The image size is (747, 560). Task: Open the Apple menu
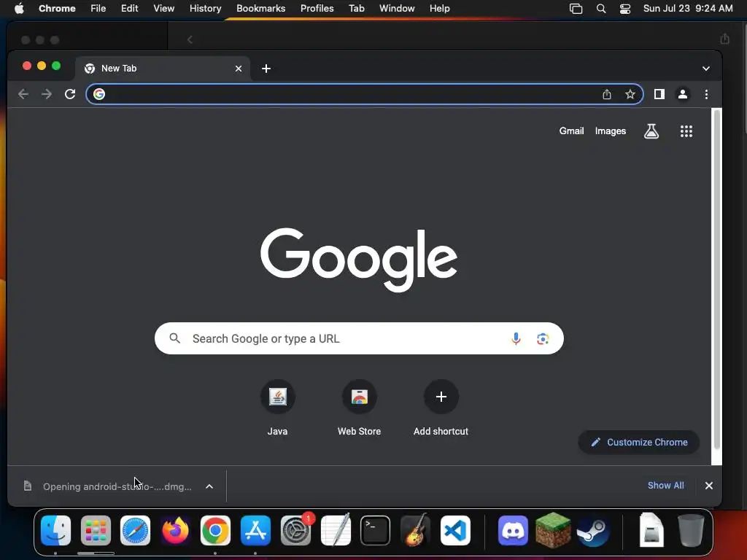(19, 8)
